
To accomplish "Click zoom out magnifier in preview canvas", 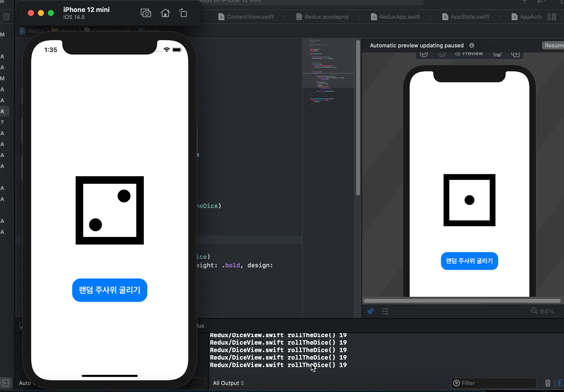I will click(x=534, y=311).
